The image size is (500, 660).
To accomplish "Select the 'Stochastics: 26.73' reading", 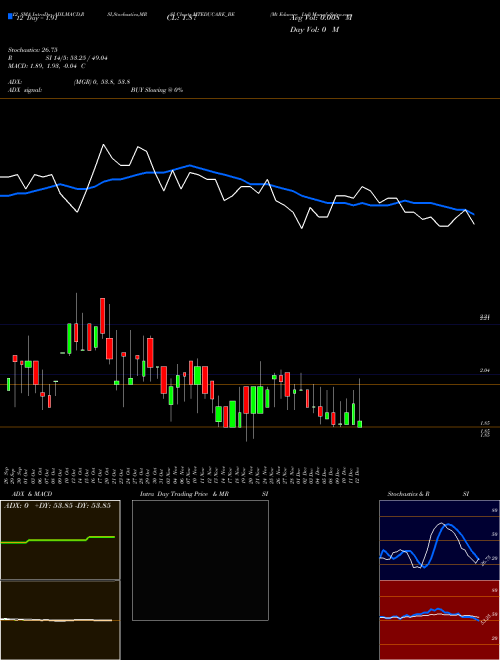I will [x=32, y=50].
